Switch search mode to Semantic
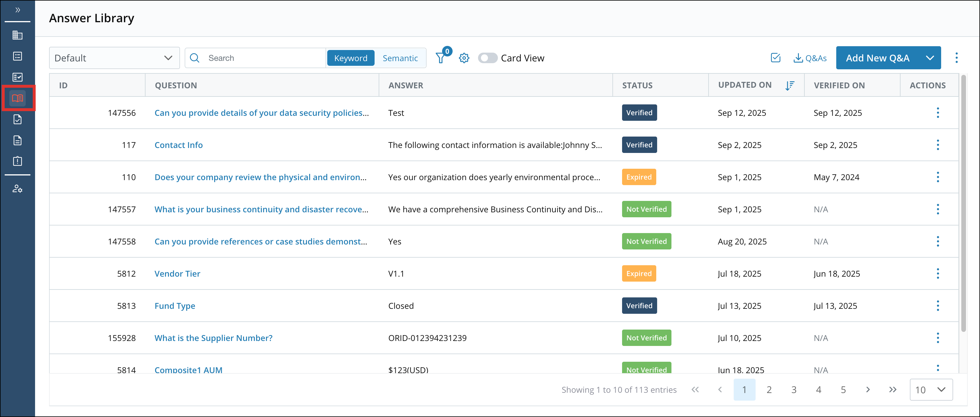The height and width of the screenshot is (417, 980). (400, 58)
